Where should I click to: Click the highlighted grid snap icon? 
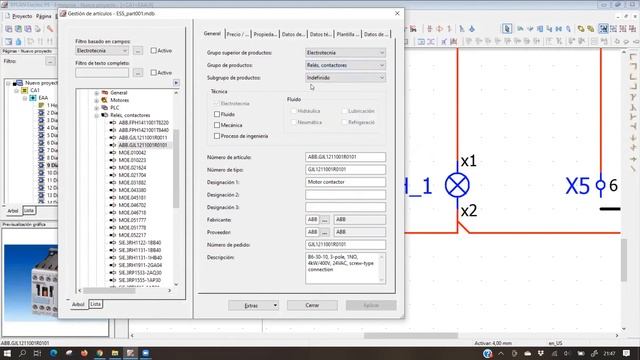603,29
